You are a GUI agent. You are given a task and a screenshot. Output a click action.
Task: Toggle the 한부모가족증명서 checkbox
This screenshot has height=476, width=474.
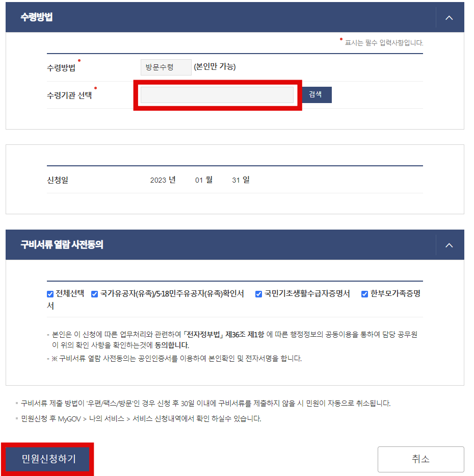tap(364, 294)
